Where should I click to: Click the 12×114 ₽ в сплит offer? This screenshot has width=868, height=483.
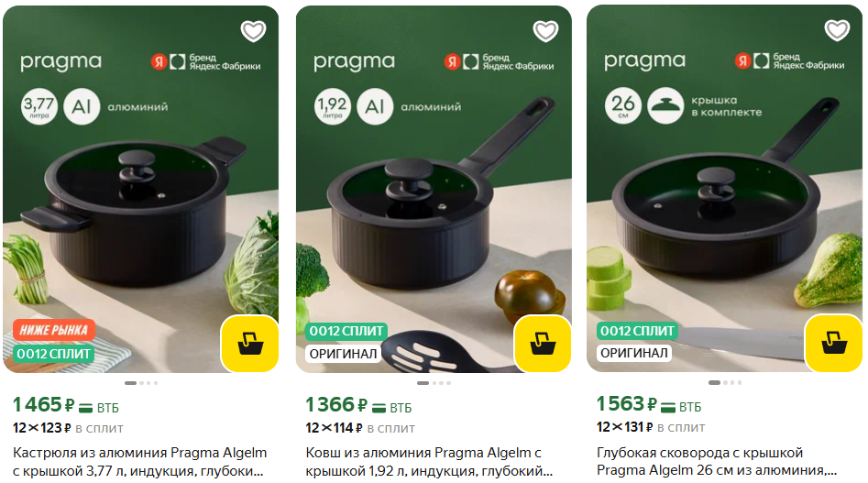point(360,428)
